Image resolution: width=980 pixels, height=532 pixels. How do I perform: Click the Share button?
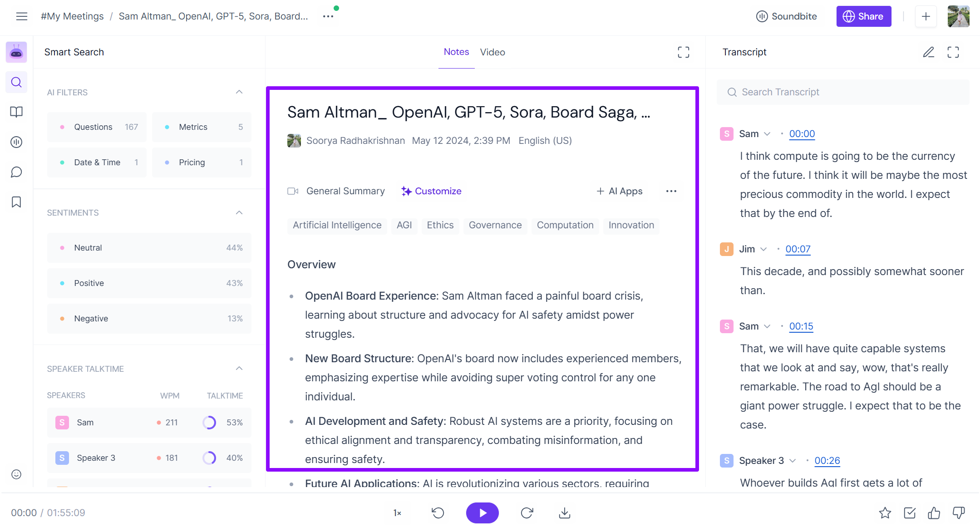click(863, 16)
